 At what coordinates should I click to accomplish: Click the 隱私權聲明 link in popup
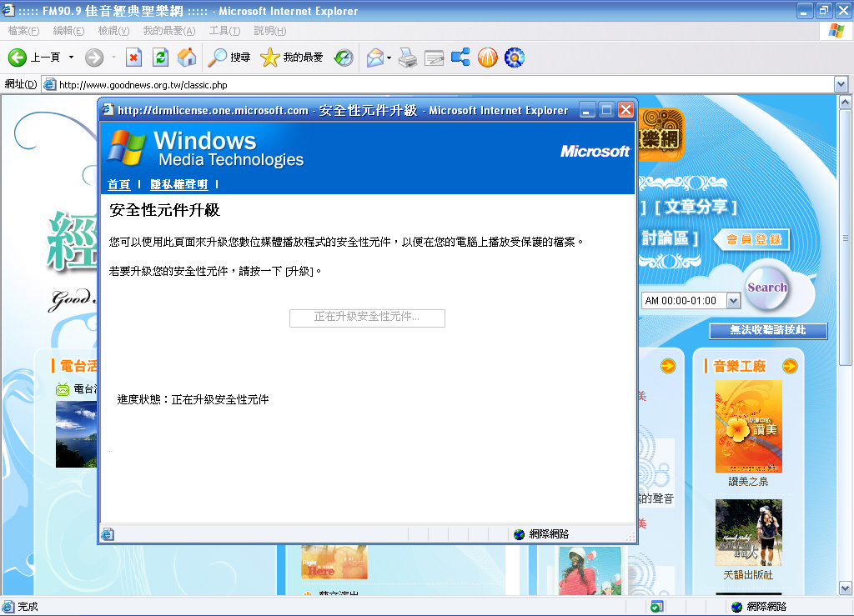[x=178, y=184]
